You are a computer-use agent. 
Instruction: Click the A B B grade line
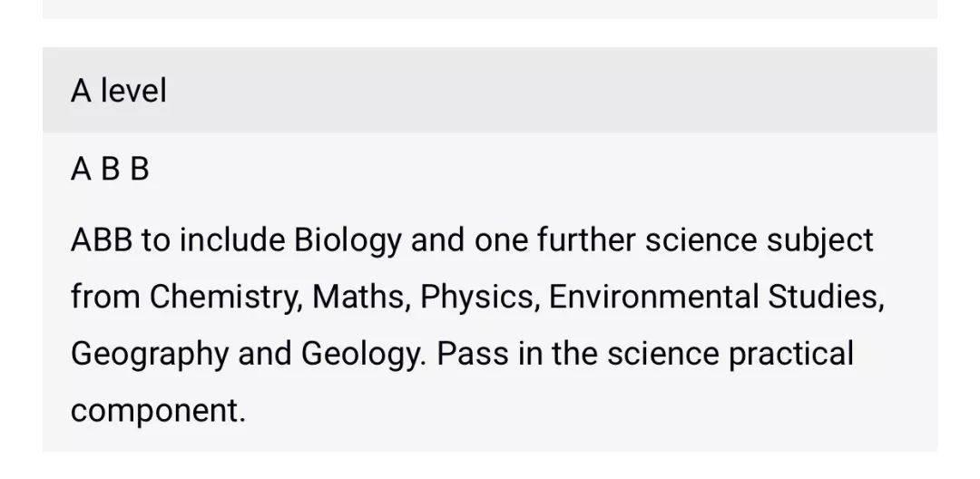pyautogui.click(x=110, y=170)
